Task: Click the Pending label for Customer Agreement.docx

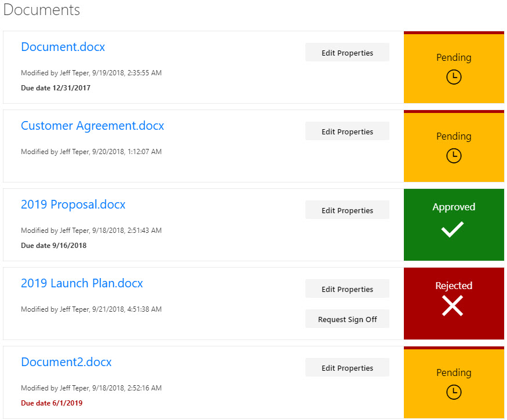Action: (x=454, y=137)
